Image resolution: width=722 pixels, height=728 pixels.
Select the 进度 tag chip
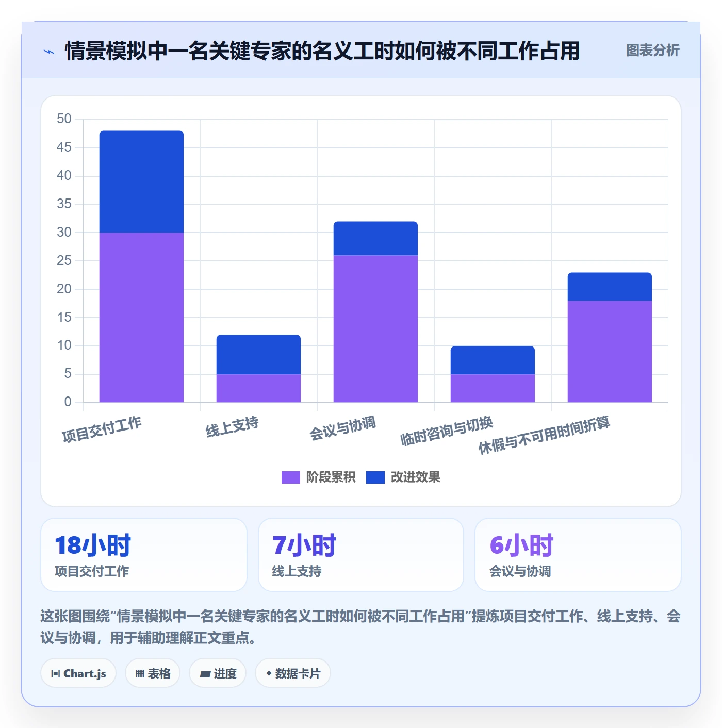218,673
